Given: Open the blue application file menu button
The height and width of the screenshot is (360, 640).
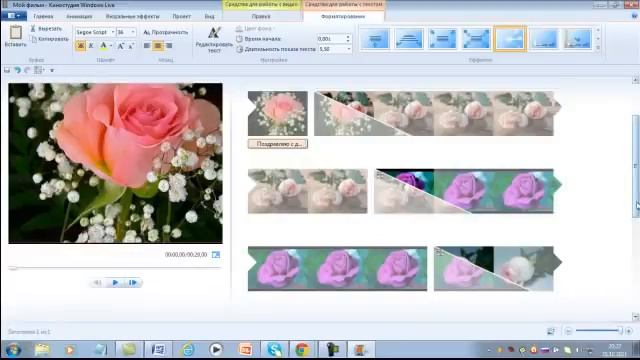Looking at the screenshot, I should tap(14, 16).
